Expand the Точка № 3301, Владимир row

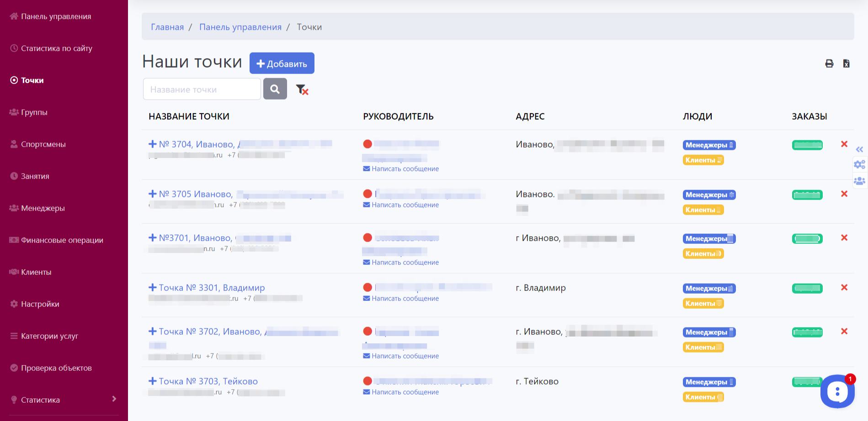pyautogui.click(x=153, y=288)
